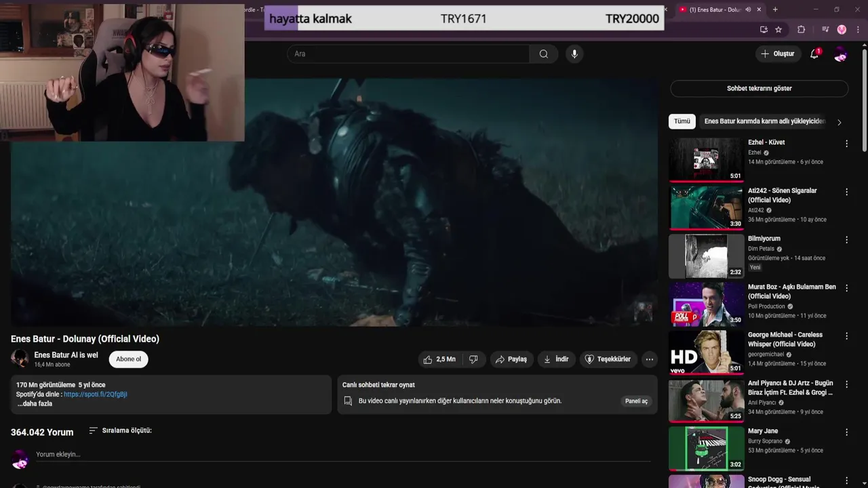Open more actions ellipsis under video
The width and height of the screenshot is (868, 488).
click(649, 359)
